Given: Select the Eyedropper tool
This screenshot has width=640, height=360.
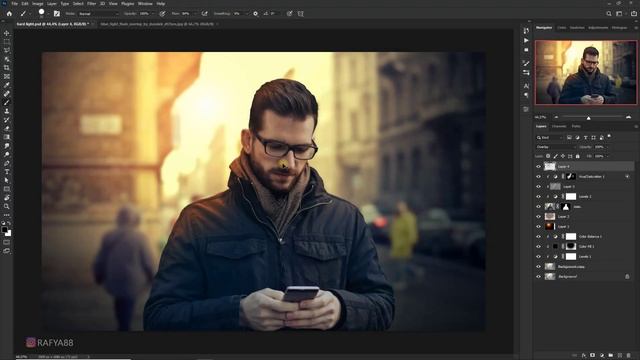Looking at the screenshot, I should [7, 85].
